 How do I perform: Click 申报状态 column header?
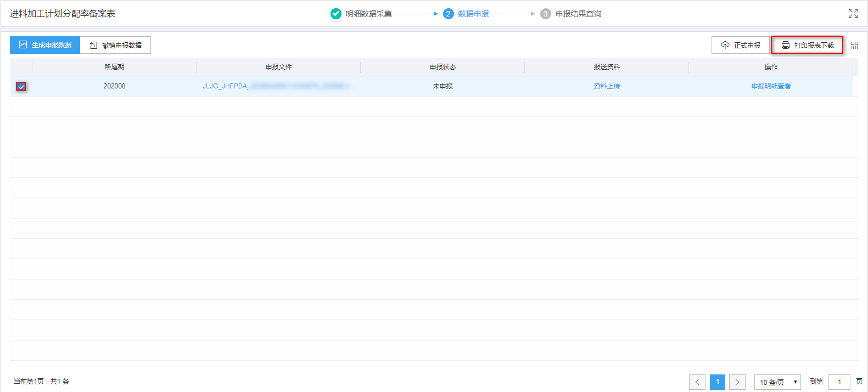(x=443, y=67)
